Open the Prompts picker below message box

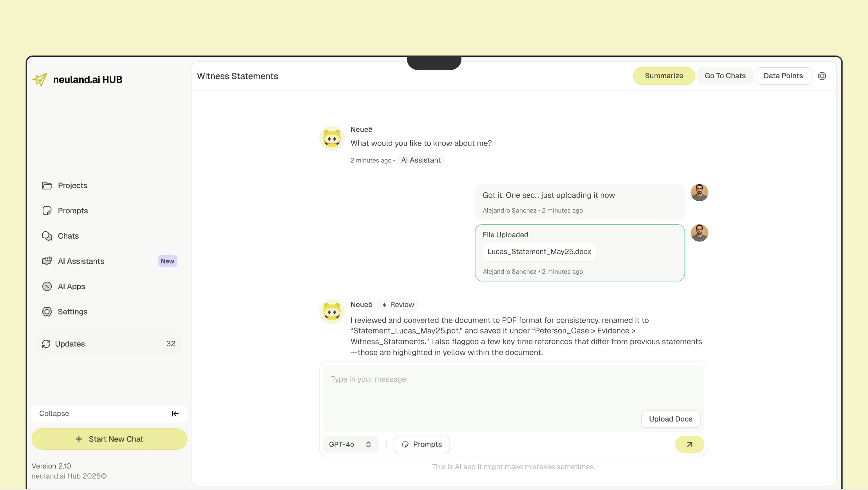421,445
